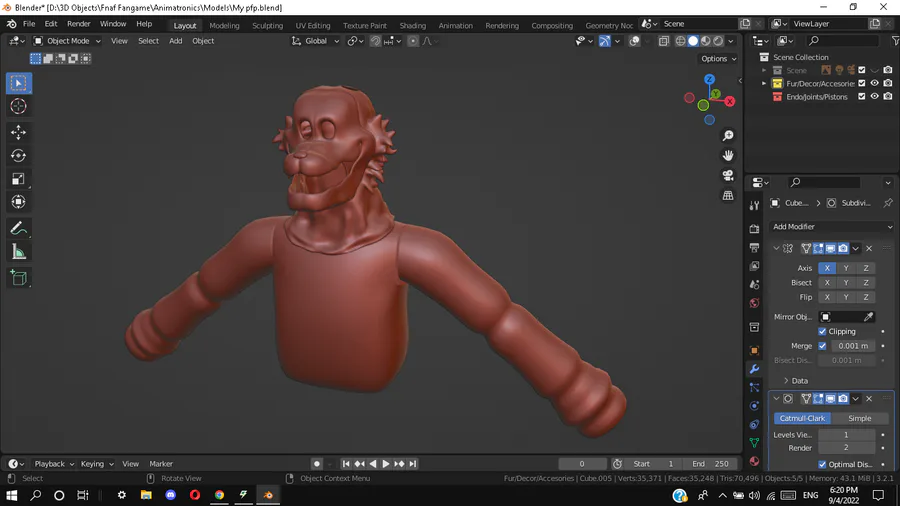Select Catmull-Clark subdivision type
This screenshot has width=900, height=506.
[x=802, y=418]
